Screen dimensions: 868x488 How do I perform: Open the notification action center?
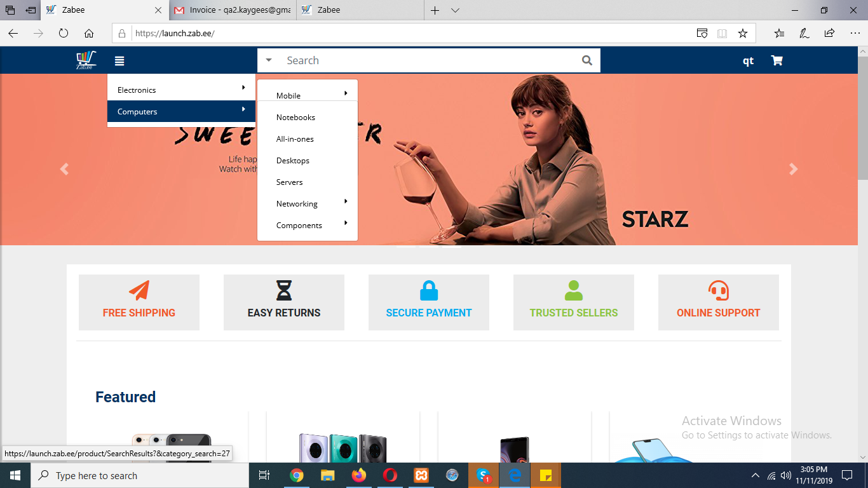846,475
